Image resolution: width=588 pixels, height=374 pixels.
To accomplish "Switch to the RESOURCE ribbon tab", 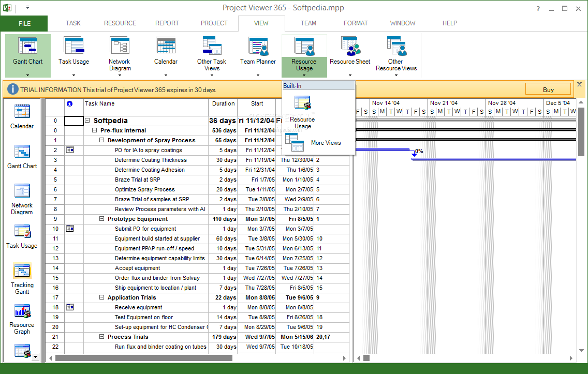I will (x=120, y=23).
